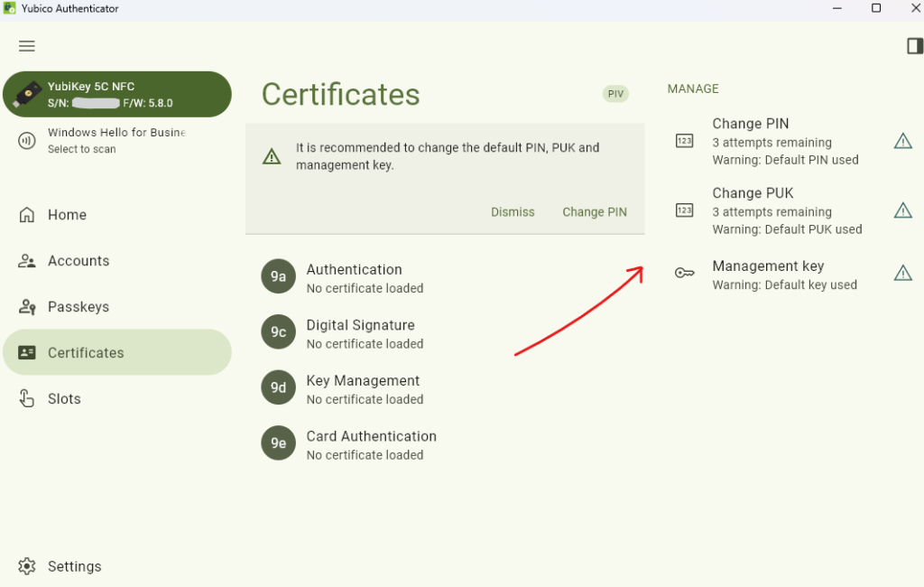Click the Accounts people icon

pyautogui.click(x=26, y=261)
